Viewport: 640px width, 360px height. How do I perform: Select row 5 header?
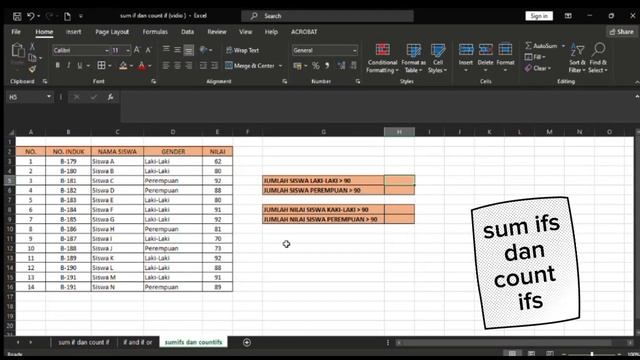9,180
